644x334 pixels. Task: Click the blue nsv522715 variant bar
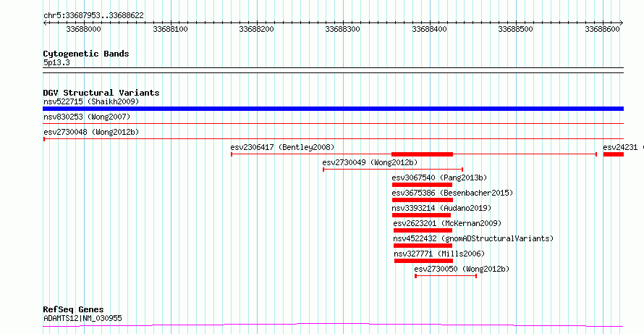[333, 109]
